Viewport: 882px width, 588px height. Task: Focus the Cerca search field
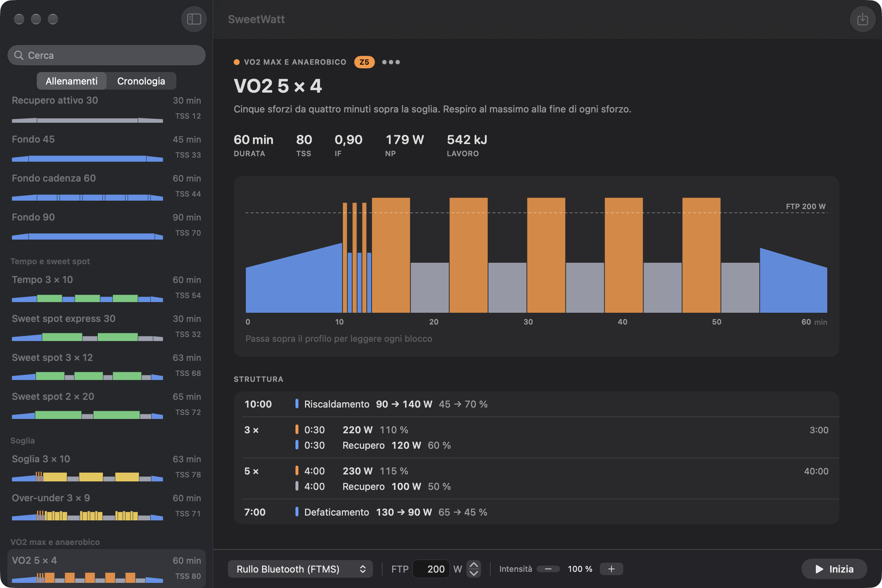107,55
